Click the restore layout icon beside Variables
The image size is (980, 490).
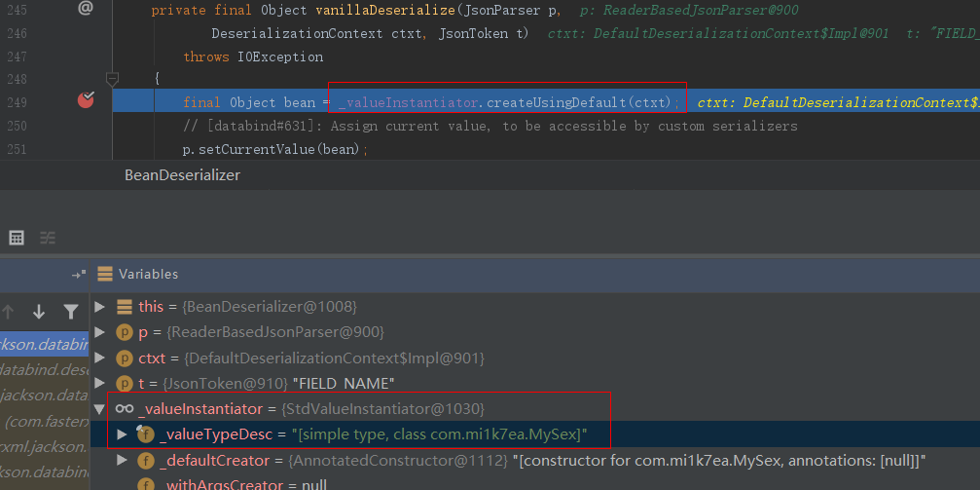pos(78,275)
